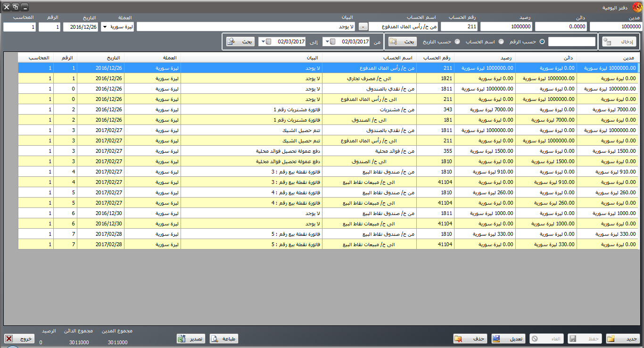This screenshot has width=644, height=348.
Task: Print using the طباعة button
Action: [224, 339]
